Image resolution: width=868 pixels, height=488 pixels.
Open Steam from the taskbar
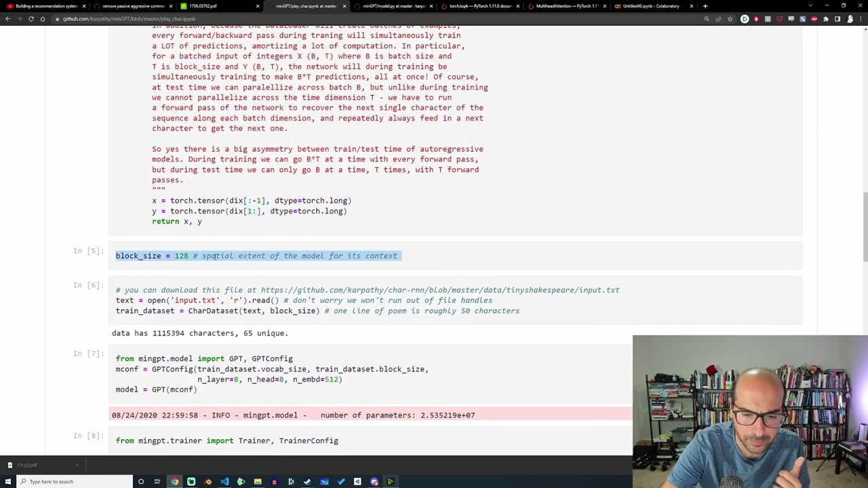pyautogui.click(x=307, y=481)
